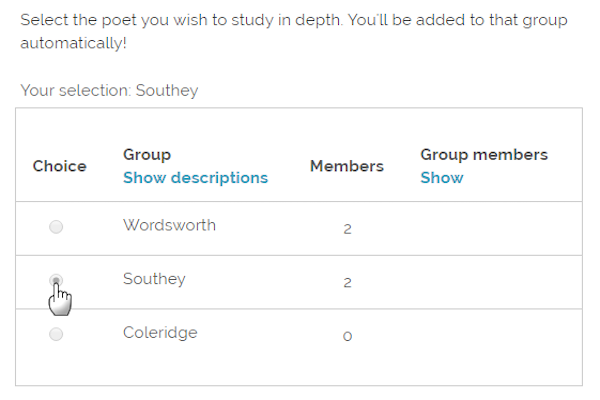Choose the Southey radio button
Viewport: 600px width, 400px height.
click(56, 280)
